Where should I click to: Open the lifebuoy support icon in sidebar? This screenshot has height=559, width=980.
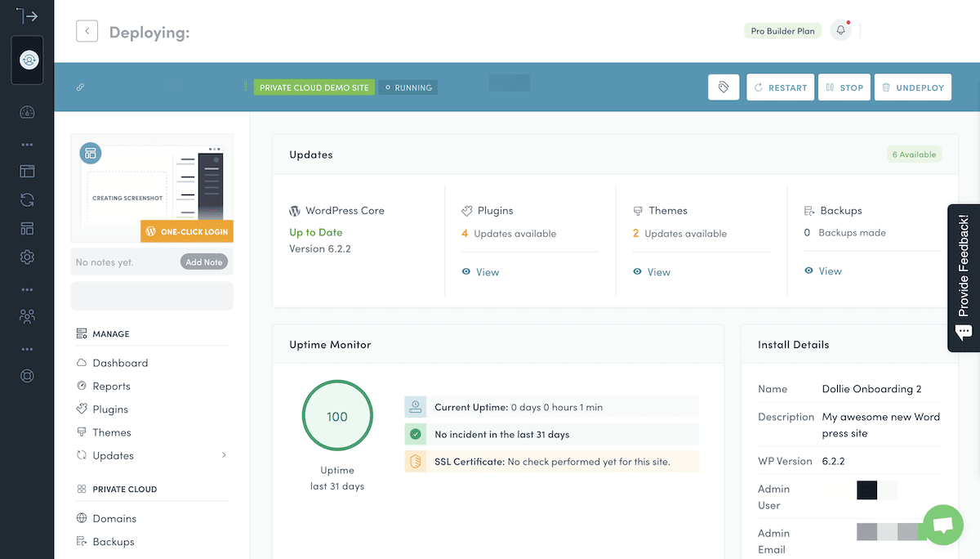pos(27,376)
